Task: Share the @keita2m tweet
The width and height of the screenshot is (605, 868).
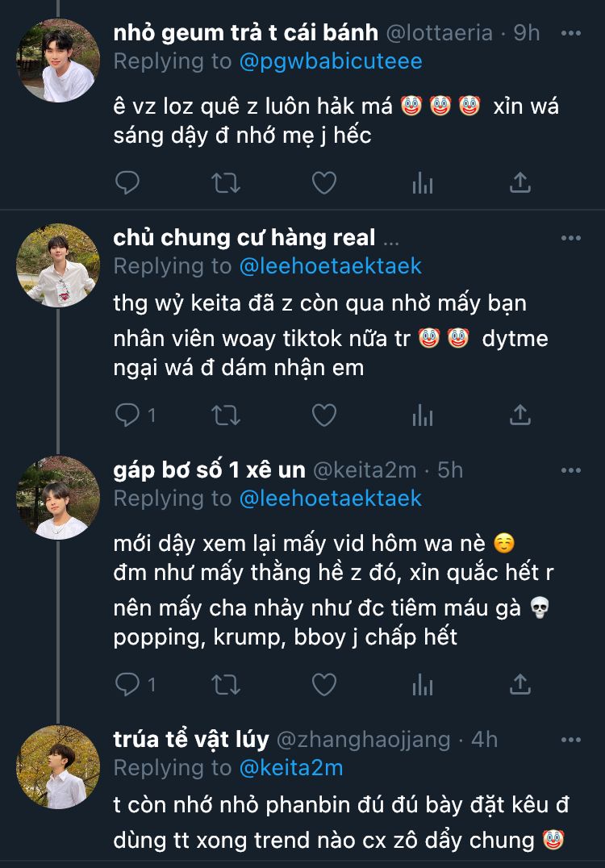Action: [x=520, y=685]
